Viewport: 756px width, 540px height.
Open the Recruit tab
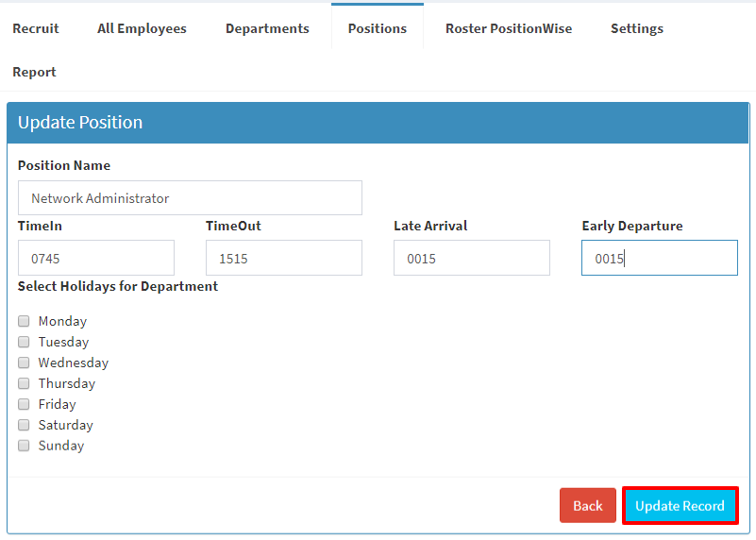(36, 28)
